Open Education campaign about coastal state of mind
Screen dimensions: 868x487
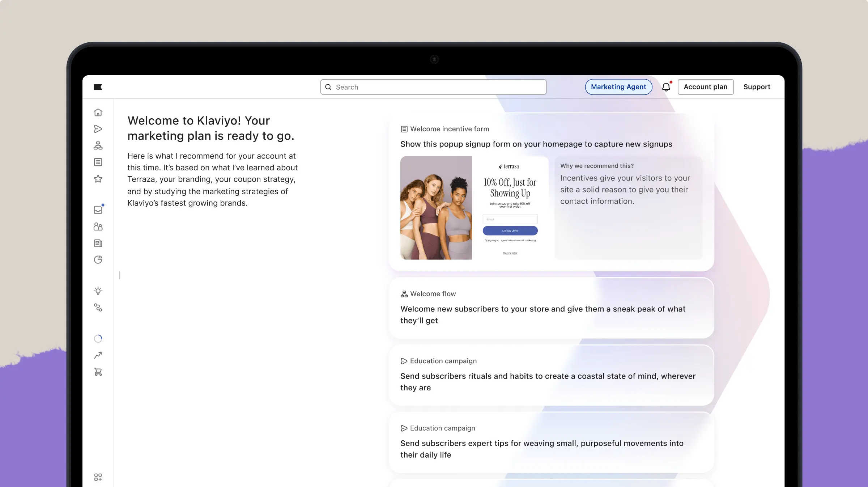[551, 375]
